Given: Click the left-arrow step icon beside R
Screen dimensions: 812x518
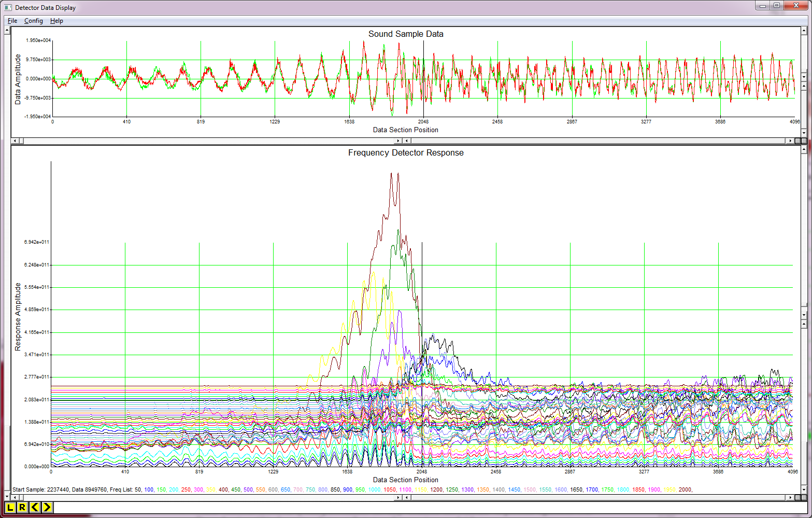Looking at the screenshot, I should coord(34,508).
